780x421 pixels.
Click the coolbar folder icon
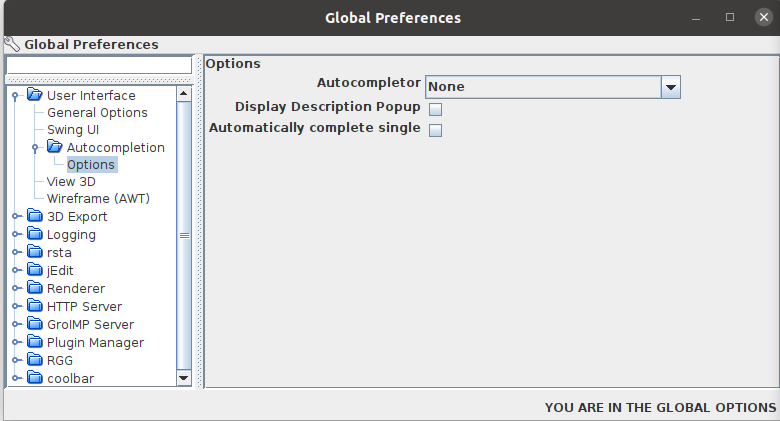coord(35,379)
